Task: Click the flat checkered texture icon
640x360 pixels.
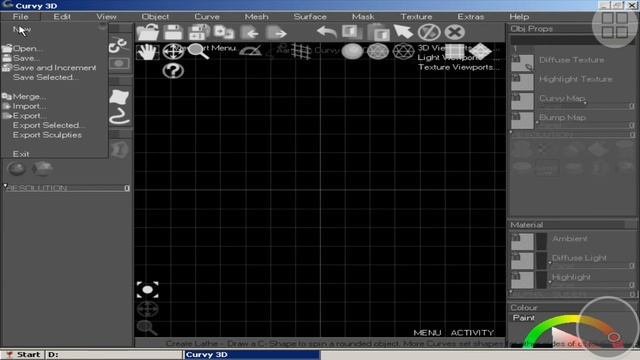Action: pos(454,52)
